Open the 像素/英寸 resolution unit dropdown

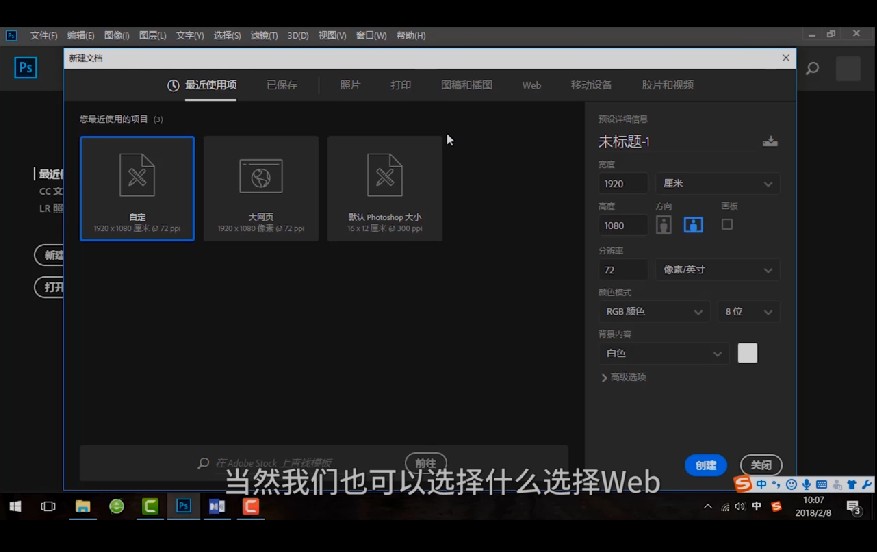718,270
